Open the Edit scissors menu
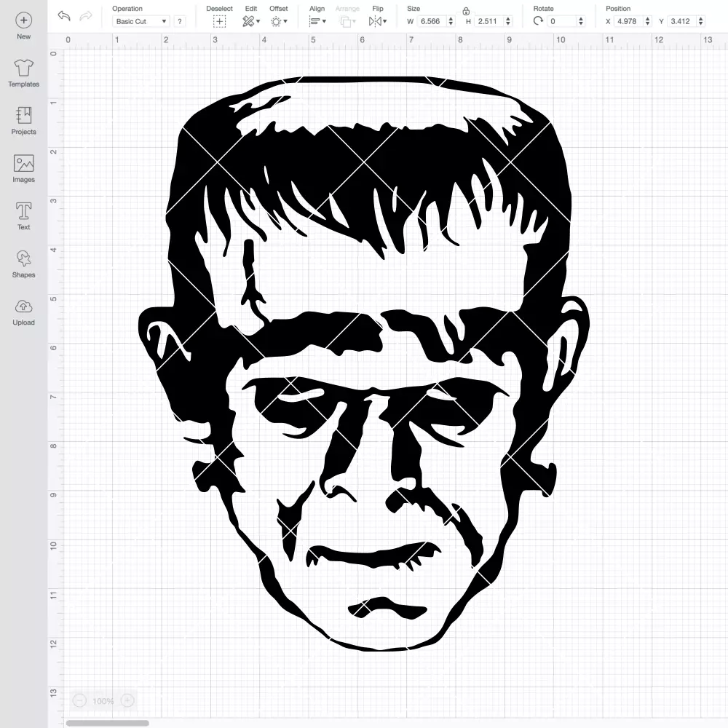Image resolution: width=728 pixels, height=728 pixels. coord(251,21)
